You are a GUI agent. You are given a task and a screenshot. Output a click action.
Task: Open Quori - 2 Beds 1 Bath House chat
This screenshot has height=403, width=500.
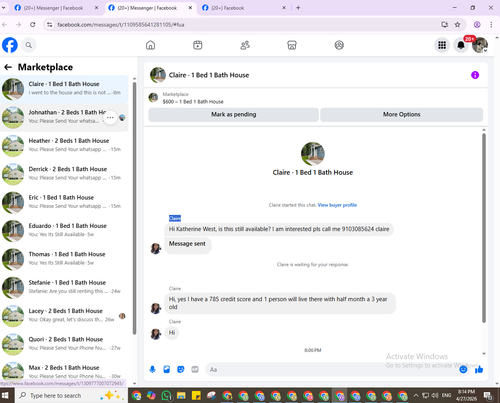tap(64, 344)
